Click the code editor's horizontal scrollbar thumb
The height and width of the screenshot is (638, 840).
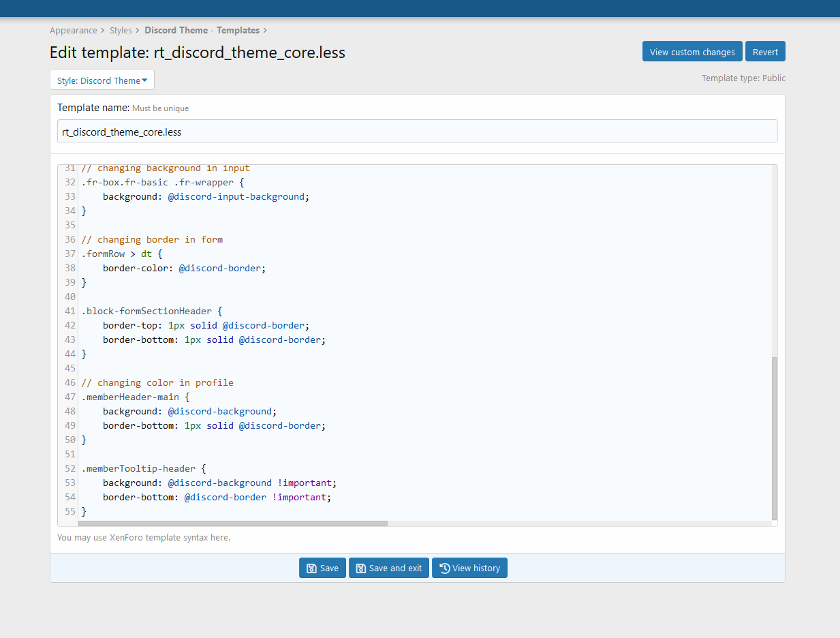pos(232,523)
